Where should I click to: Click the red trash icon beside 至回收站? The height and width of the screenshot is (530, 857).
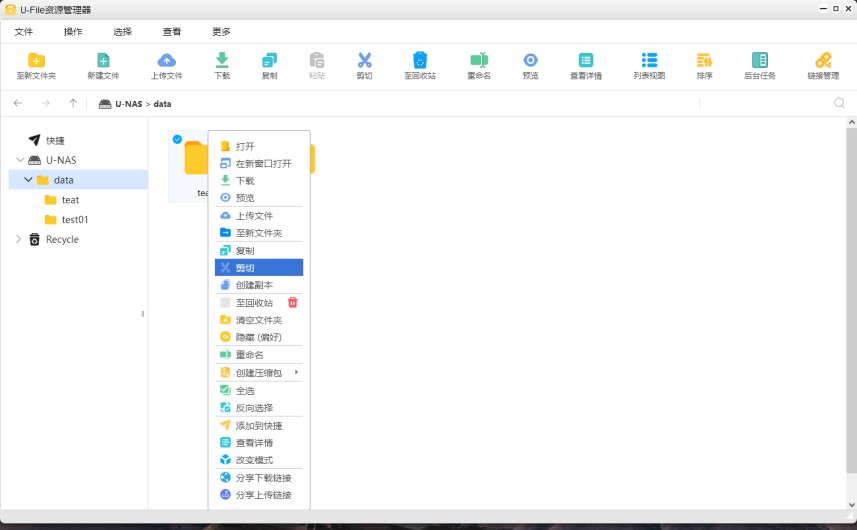[x=293, y=302]
